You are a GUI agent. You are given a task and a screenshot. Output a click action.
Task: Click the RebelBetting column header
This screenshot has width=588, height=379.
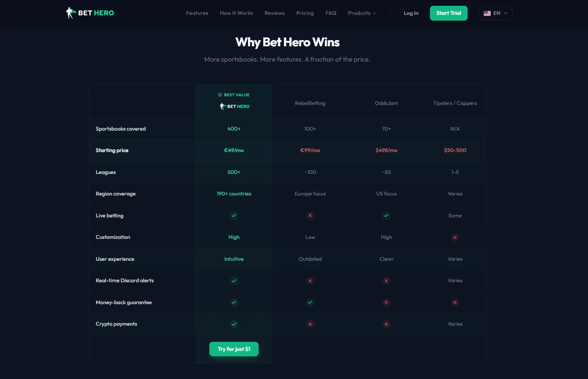310,103
